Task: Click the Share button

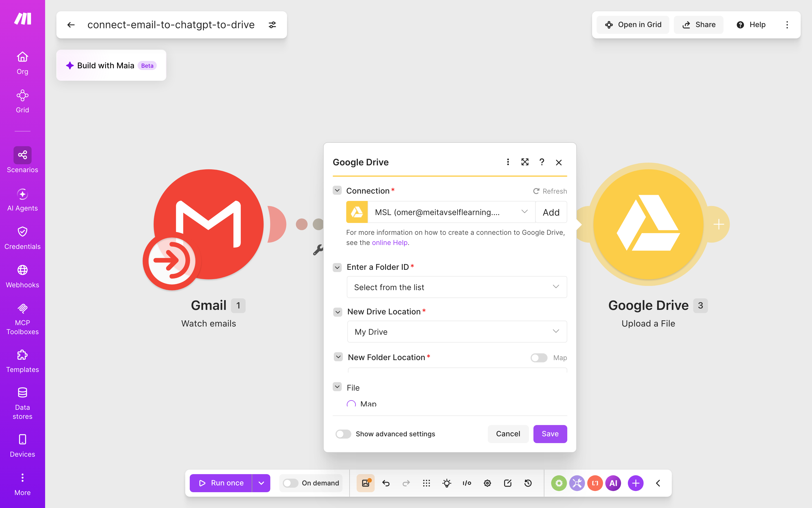Action: pyautogui.click(x=699, y=25)
